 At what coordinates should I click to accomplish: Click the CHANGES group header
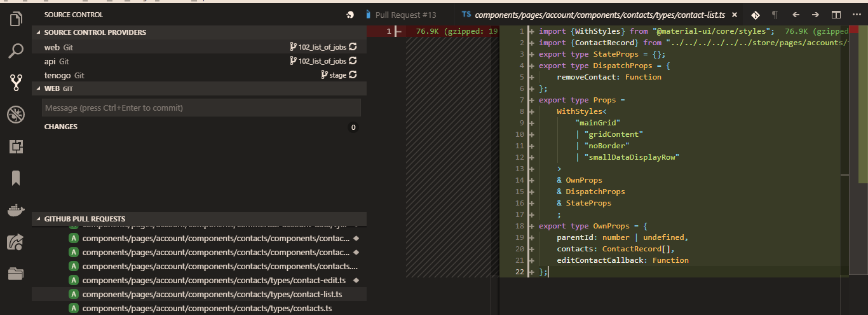[199, 127]
